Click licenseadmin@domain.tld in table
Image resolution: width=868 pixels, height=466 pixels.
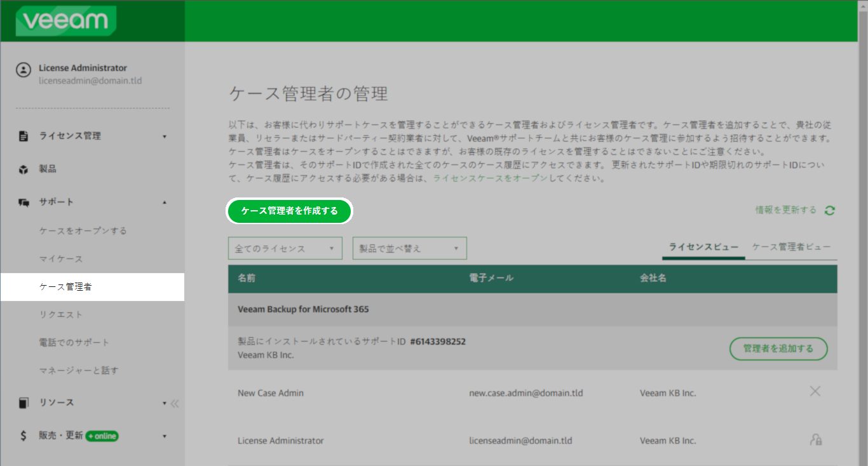coord(521,441)
